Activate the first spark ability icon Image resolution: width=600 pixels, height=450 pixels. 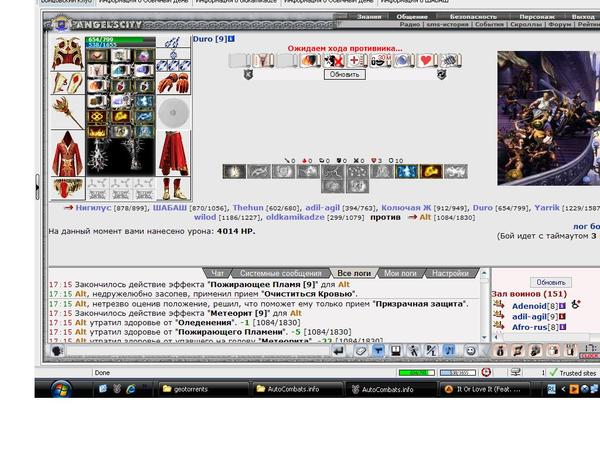coord(234,171)
